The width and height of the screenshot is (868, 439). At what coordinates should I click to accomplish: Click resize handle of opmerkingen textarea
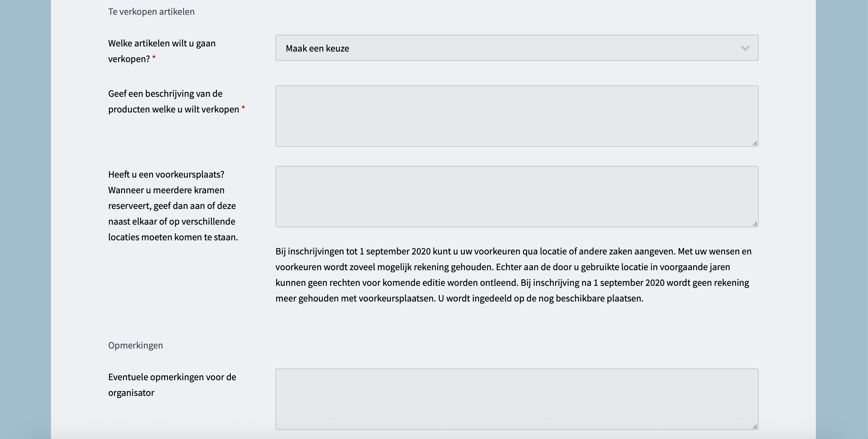tap(755, 427)
